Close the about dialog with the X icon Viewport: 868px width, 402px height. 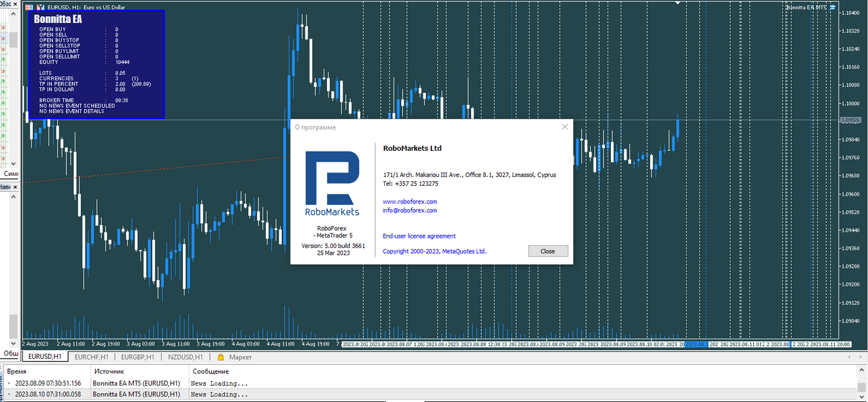click(x=565, y=127)
